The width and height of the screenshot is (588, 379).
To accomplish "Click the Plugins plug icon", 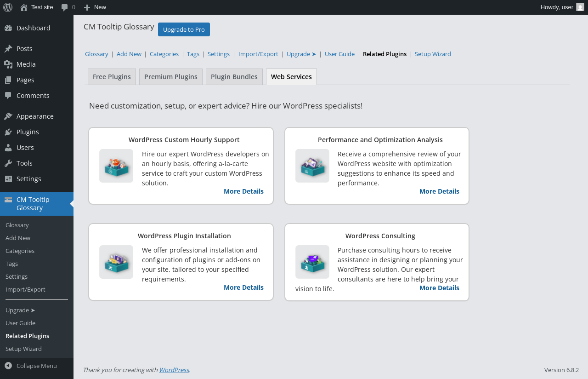I will [x=8, y=132].
